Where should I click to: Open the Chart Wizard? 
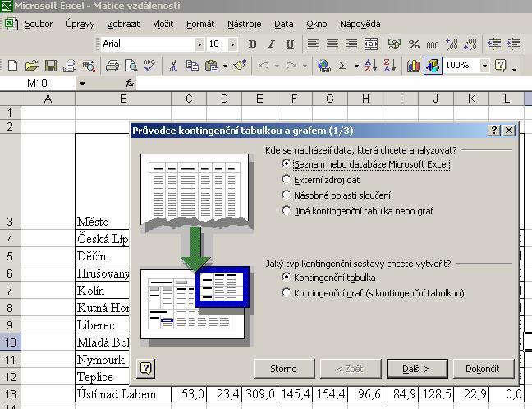413,66
